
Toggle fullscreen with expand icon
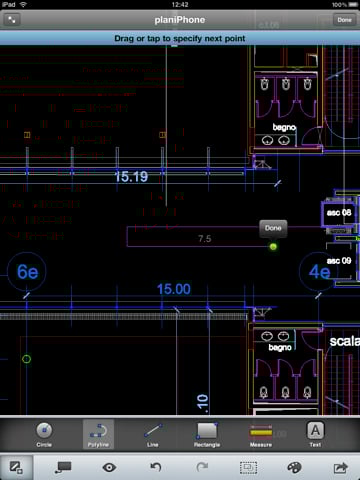click(12, 20)
